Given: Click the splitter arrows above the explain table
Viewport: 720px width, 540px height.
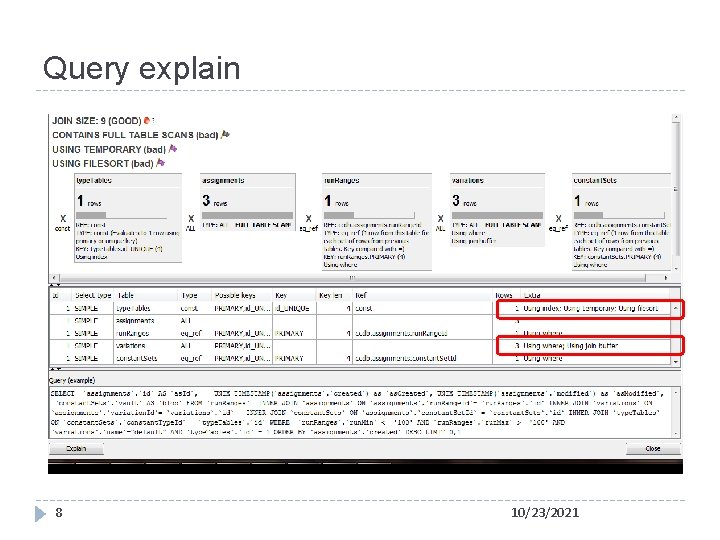Looking at the screenshot, I should [56, 285].
